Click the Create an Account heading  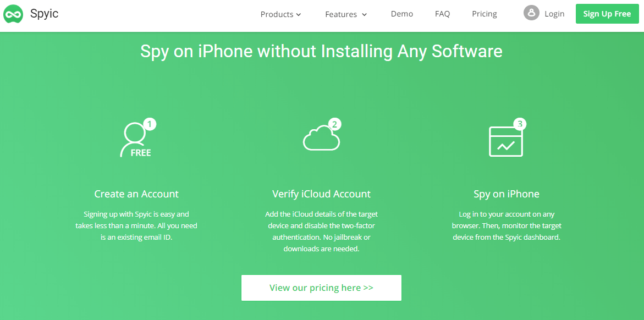[136, 194]
